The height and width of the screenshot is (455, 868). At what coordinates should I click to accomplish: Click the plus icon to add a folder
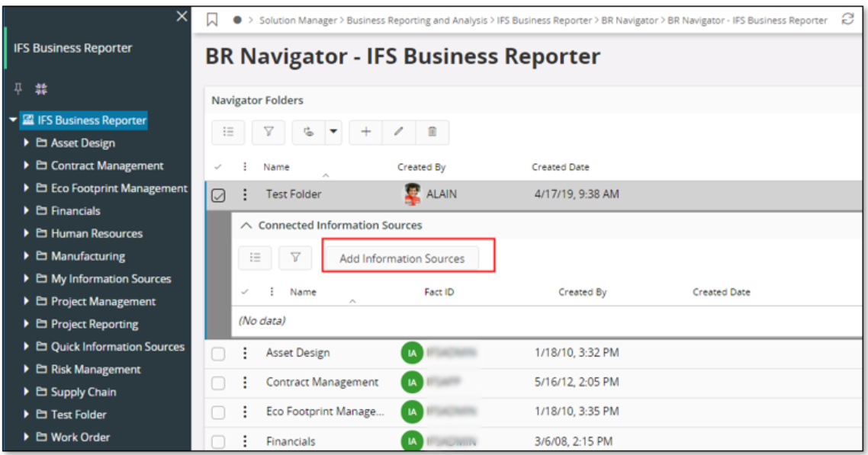pos(365,132)
